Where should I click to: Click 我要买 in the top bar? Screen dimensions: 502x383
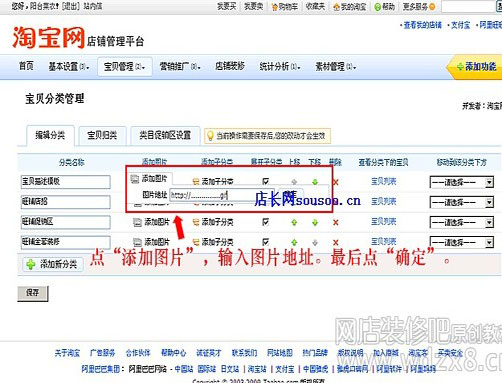point(226,6)
